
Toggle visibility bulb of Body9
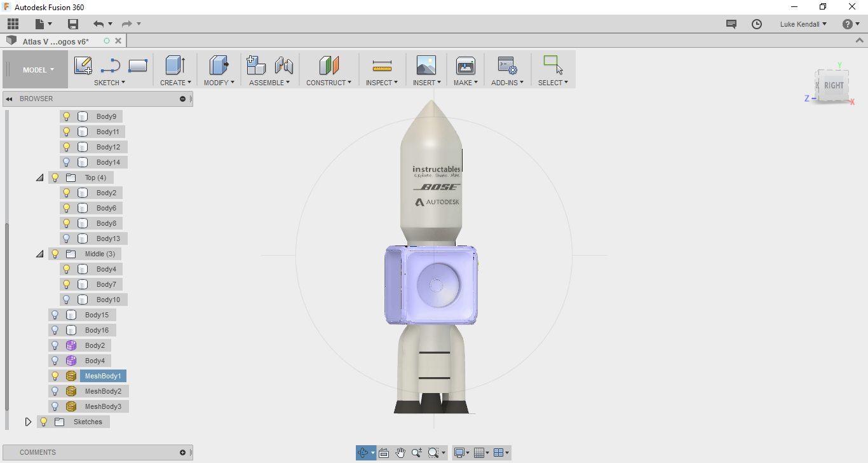click(x=66, y=116)
